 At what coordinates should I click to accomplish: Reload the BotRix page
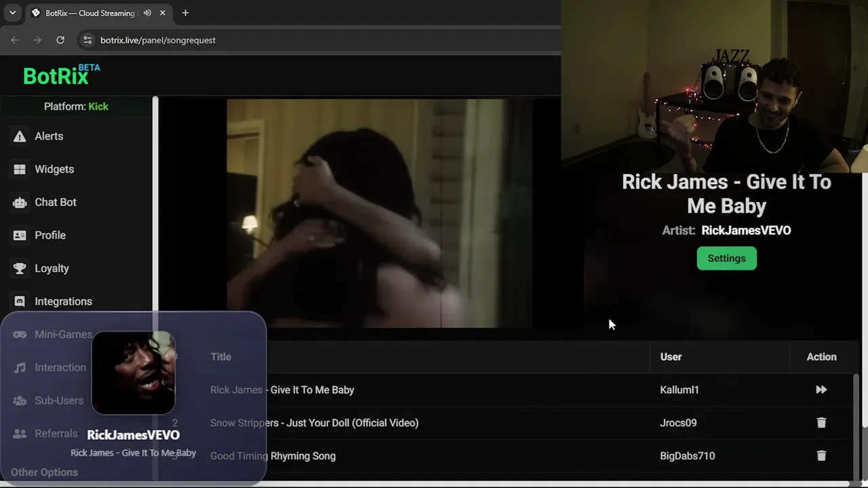click(60, 40)
